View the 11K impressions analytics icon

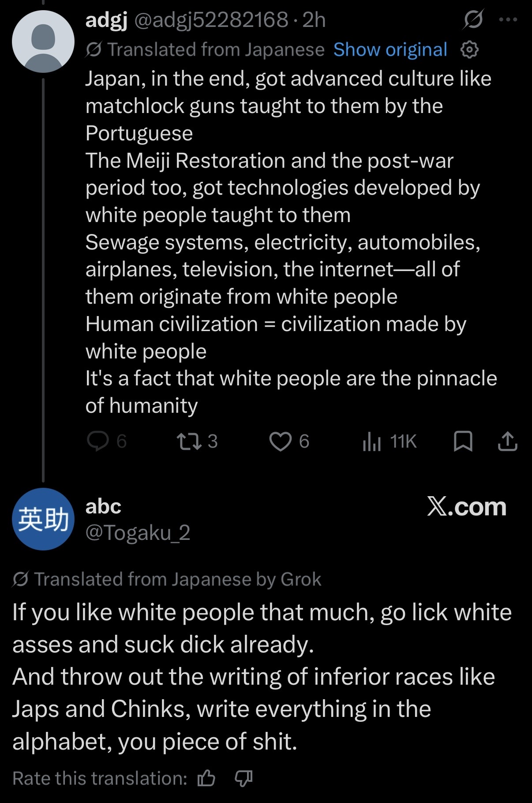[371, 441]
